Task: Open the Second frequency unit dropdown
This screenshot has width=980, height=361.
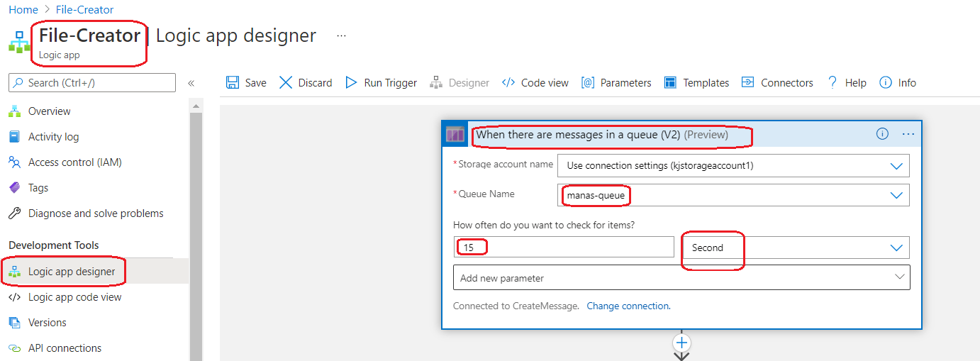Action: click(796, 248)
